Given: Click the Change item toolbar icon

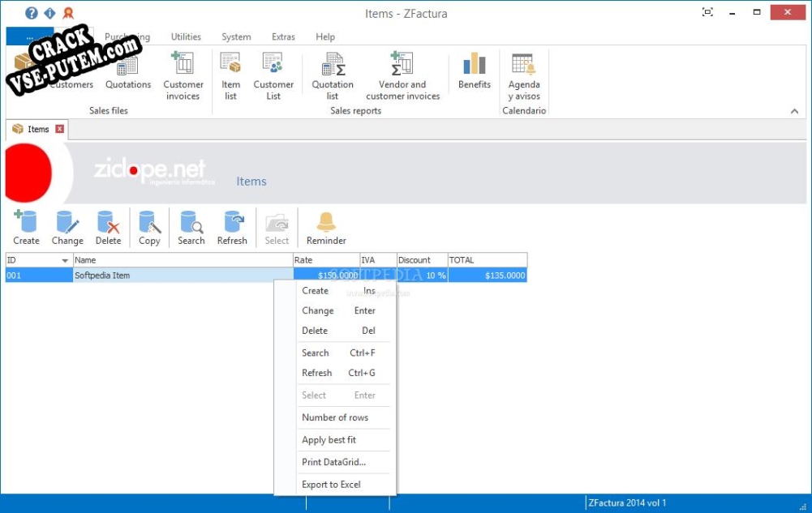Looking at the screenshot, I should pyautogui.click(x=67, y=228).
